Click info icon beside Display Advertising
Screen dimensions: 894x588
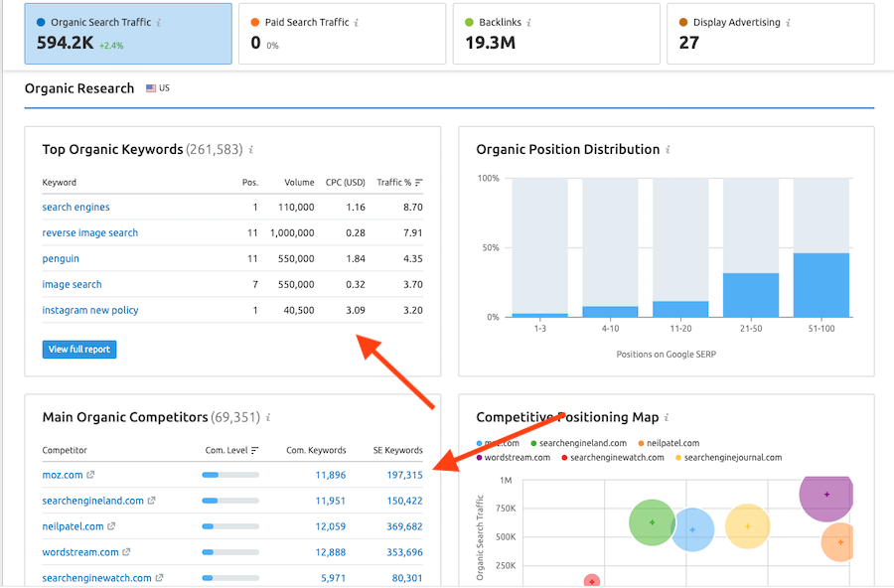point(787,22)
